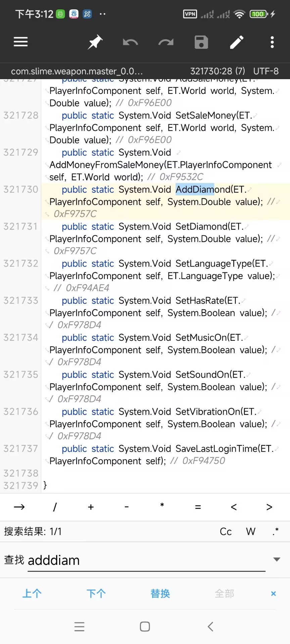Toggle regex search mode

276,531
